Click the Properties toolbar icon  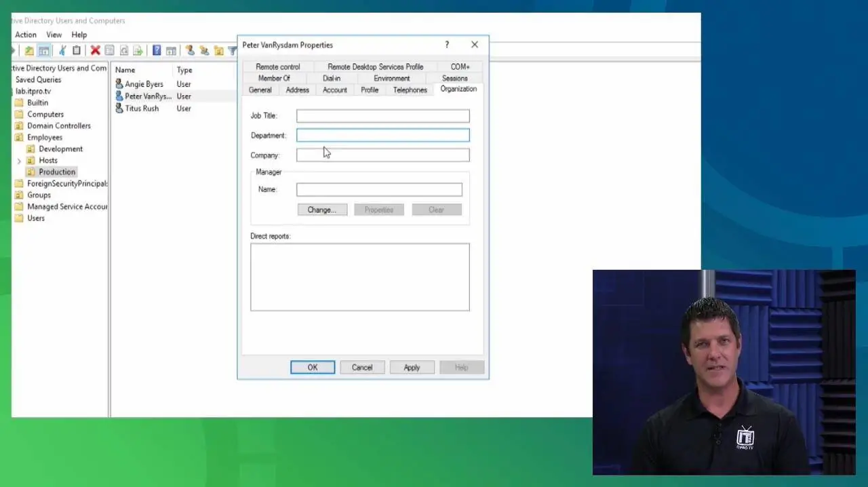(109, 51)
